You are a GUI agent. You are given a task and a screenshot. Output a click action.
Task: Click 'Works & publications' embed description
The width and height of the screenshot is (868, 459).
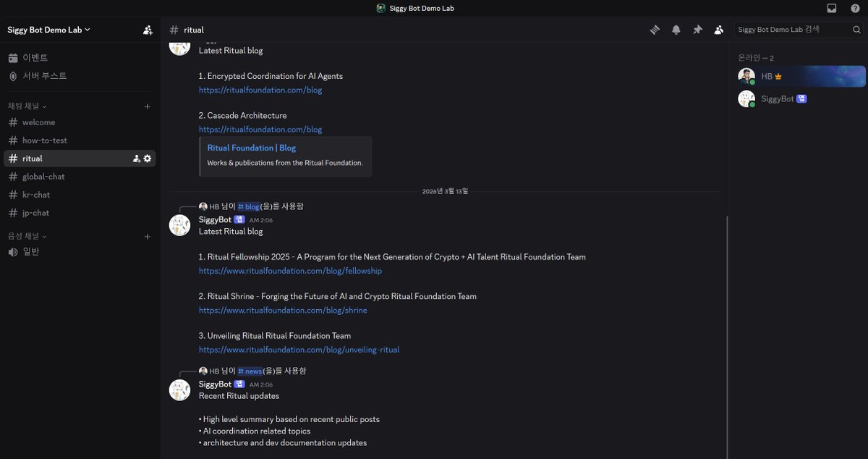tap(285, 163)
